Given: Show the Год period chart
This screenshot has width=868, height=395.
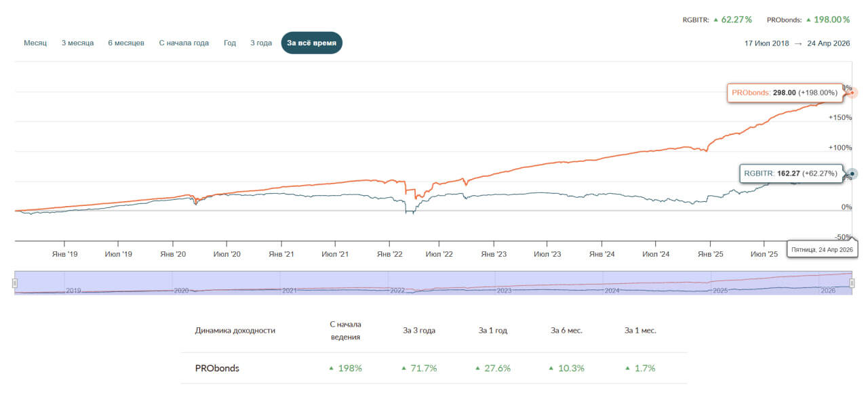Looking at the screenshot, I should pyautogui.click(x=230, y=43).
